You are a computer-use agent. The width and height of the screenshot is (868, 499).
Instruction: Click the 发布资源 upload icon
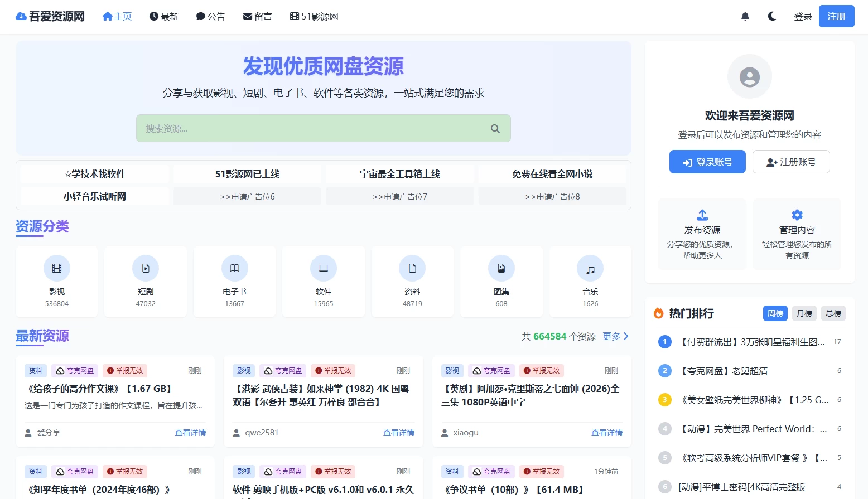702,214
